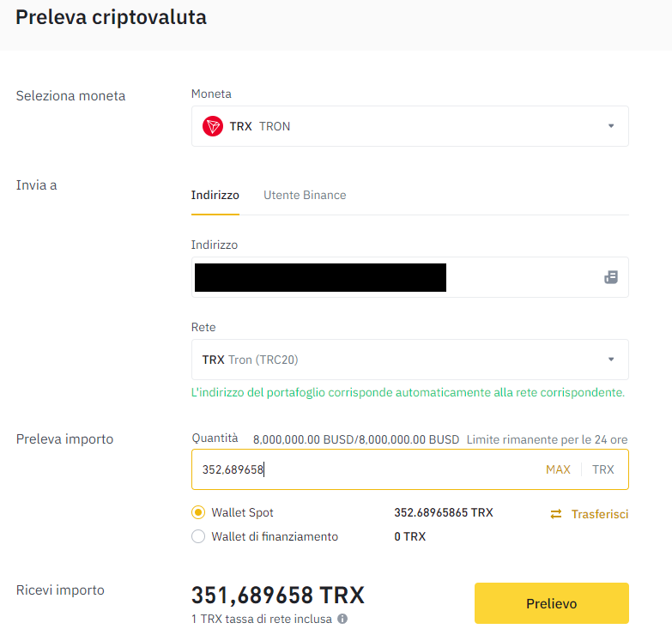Image resolution: width=672 pixels, height=641 pixels.
Task: Click the Trasferisci link
Action: point(600,514)
